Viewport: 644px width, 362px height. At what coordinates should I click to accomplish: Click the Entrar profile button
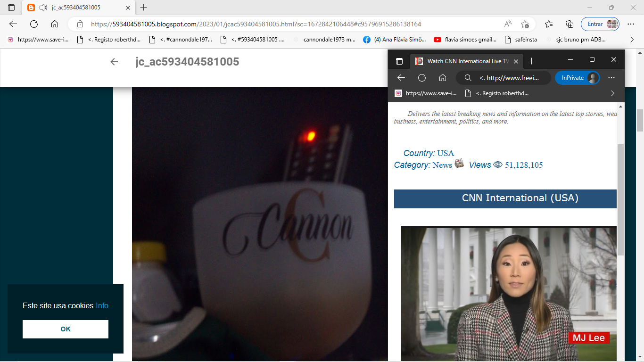pyautogui.click(x=600, y=24)
